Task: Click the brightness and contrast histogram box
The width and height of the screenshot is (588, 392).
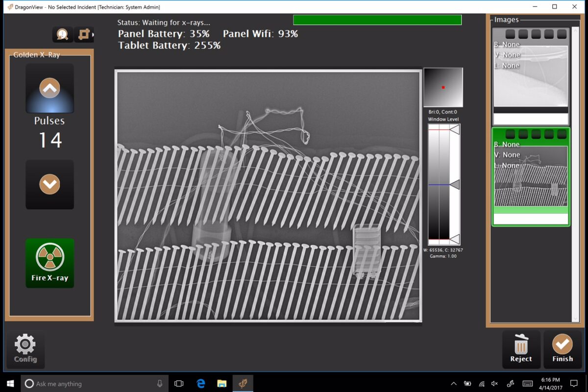Action: click(443, 87)
